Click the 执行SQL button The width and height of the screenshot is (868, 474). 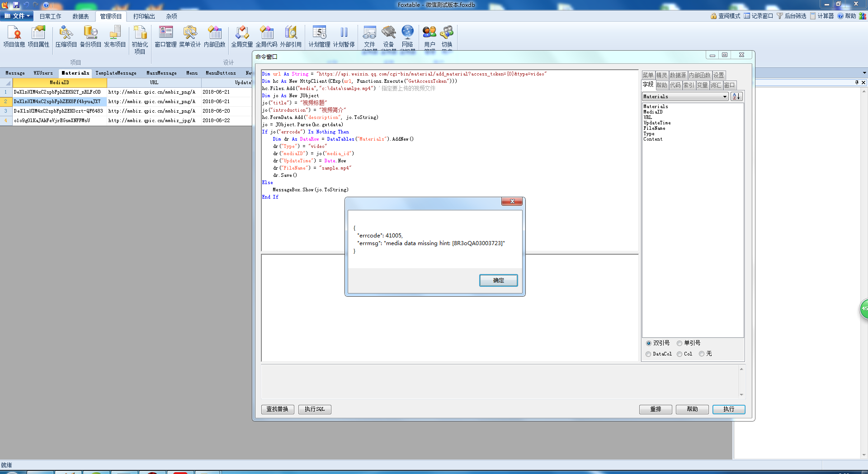pyautogui.click(x=315, y=409)
